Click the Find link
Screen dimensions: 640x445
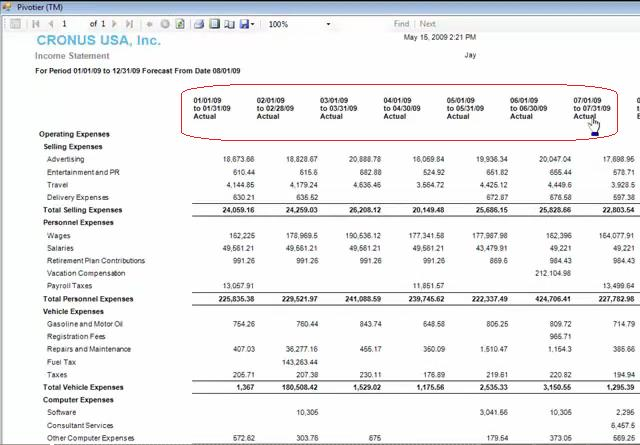coord(401,24)
